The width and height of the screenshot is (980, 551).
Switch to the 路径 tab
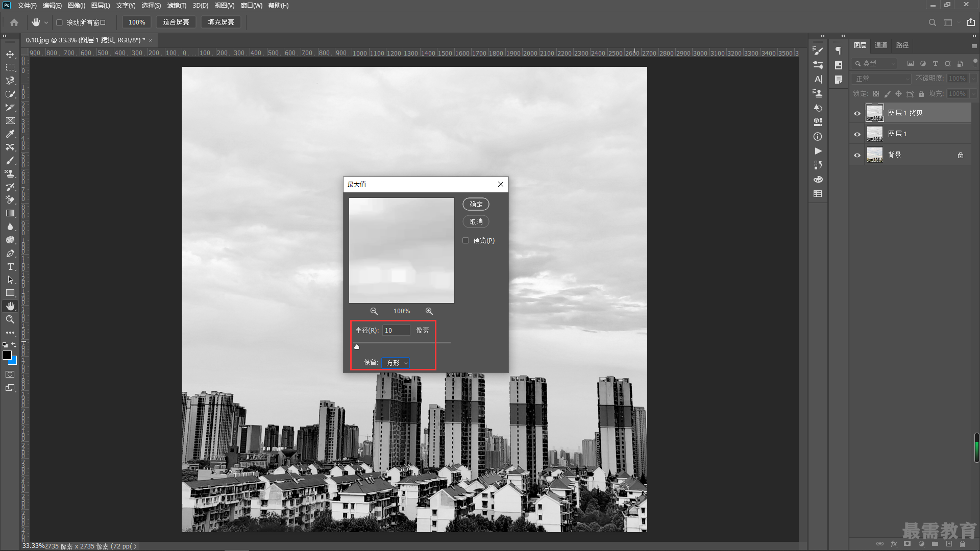tap(902, 45)
